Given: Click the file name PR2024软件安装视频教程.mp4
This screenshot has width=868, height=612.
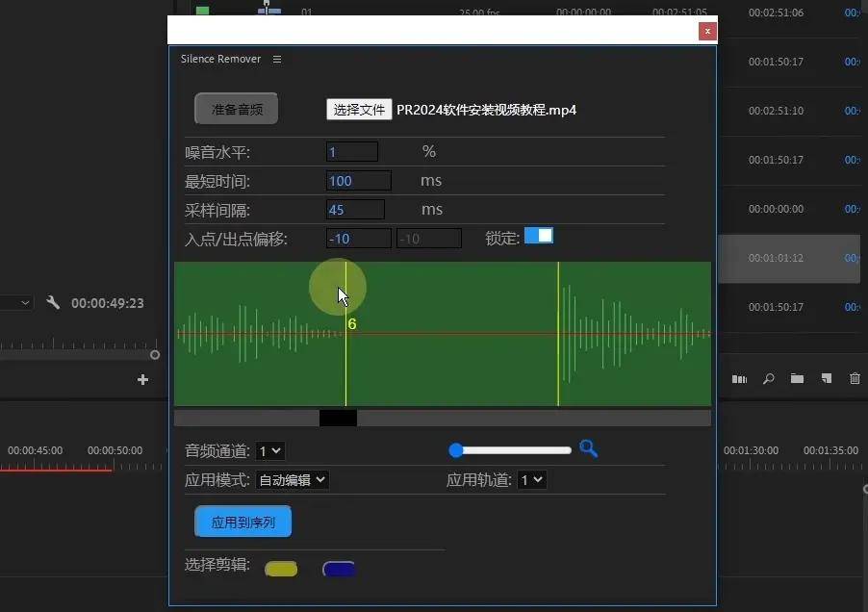Looking at the screenshot, I should (x=486, y=110).
